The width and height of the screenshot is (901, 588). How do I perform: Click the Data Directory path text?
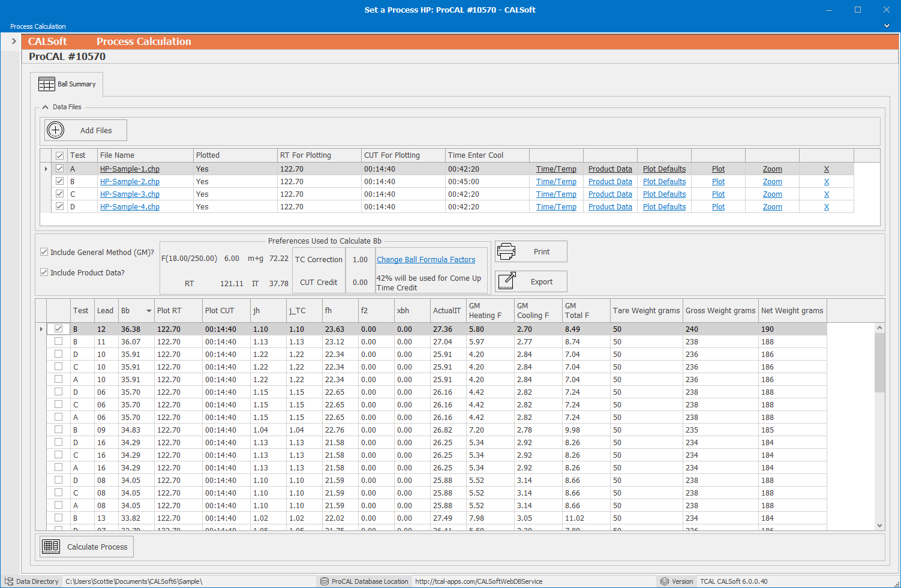134,581
